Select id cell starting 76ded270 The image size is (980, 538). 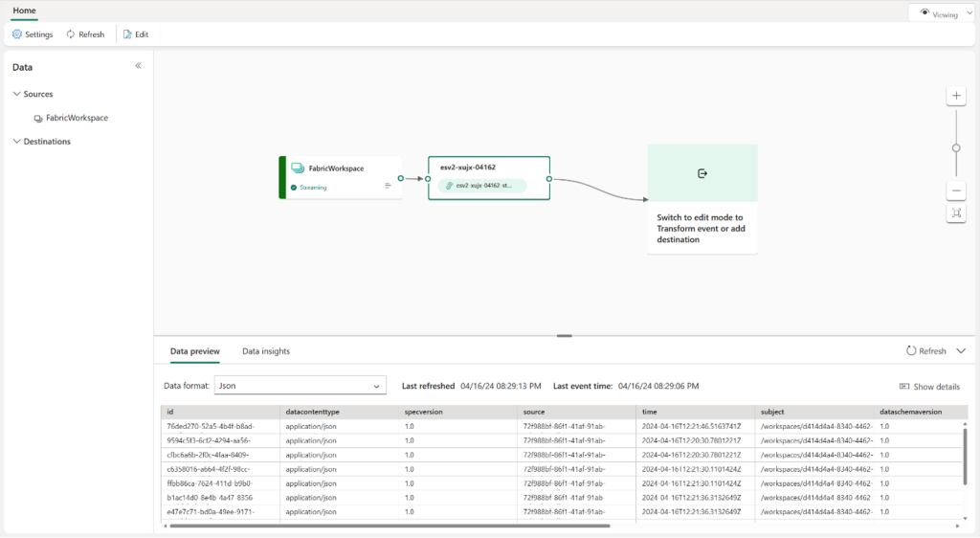click(x=220, y=426)
